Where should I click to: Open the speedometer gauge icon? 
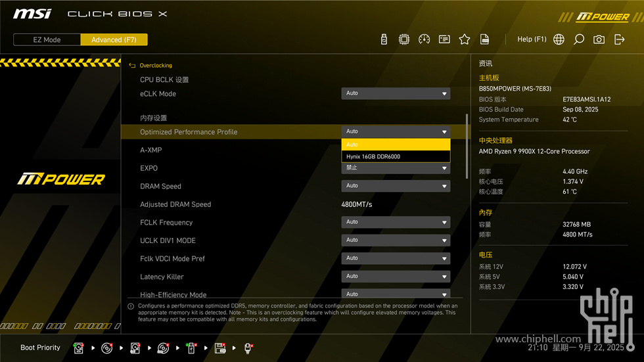(x=424, y=39)
